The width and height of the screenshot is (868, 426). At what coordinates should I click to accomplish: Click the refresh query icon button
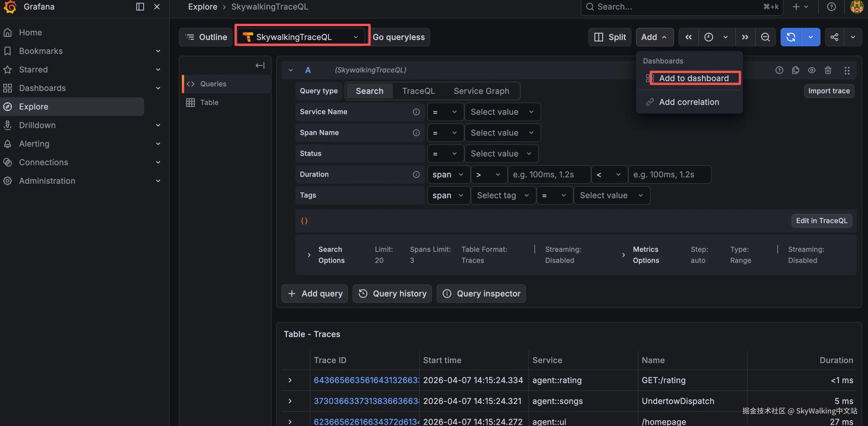(x=790, y=37)
